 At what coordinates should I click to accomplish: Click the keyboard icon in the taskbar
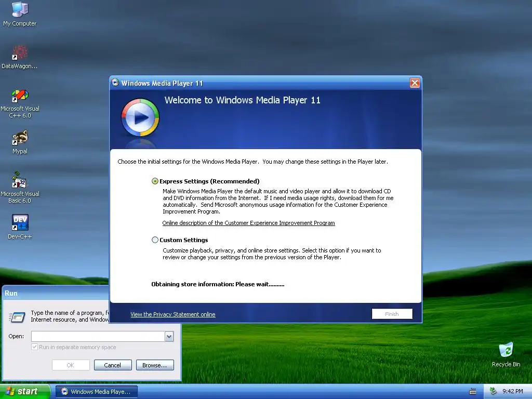click(x=473, y=392)
